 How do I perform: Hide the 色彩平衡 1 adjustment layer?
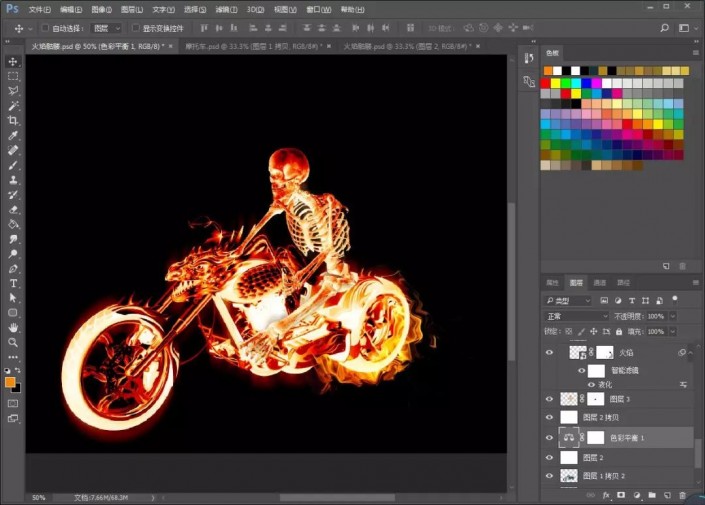(x=549, y=438)
